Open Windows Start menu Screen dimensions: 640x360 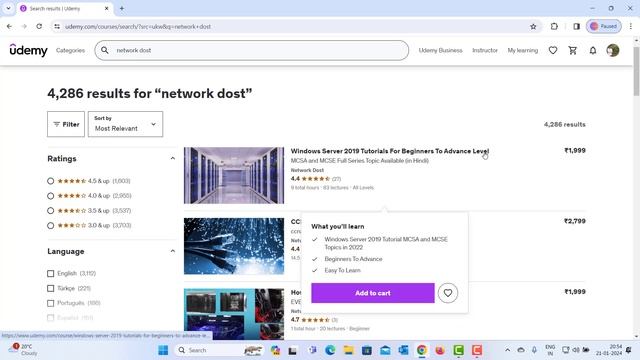click(163, 350)
